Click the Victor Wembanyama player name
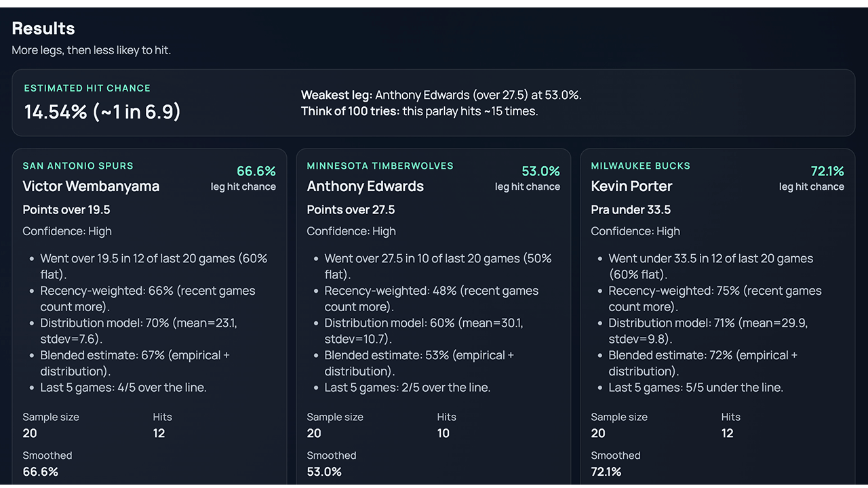The image size is (868, 488). click(x=91, y=186)
